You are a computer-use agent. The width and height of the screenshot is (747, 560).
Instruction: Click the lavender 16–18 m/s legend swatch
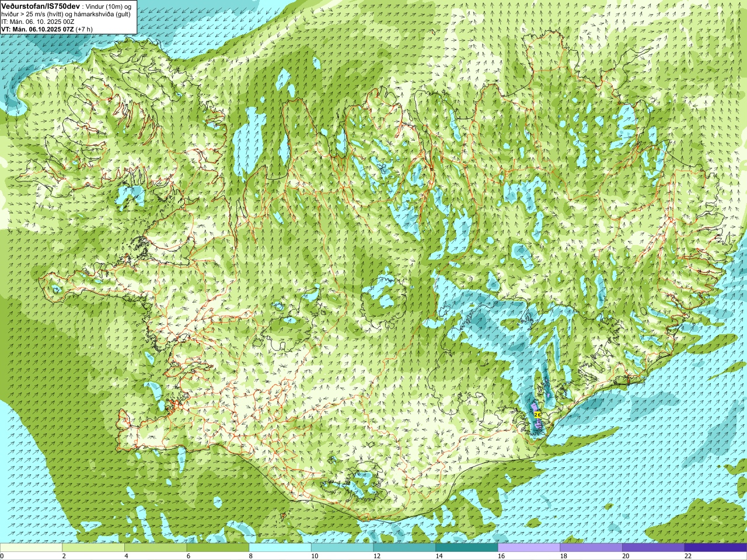[x=529, y=548]
